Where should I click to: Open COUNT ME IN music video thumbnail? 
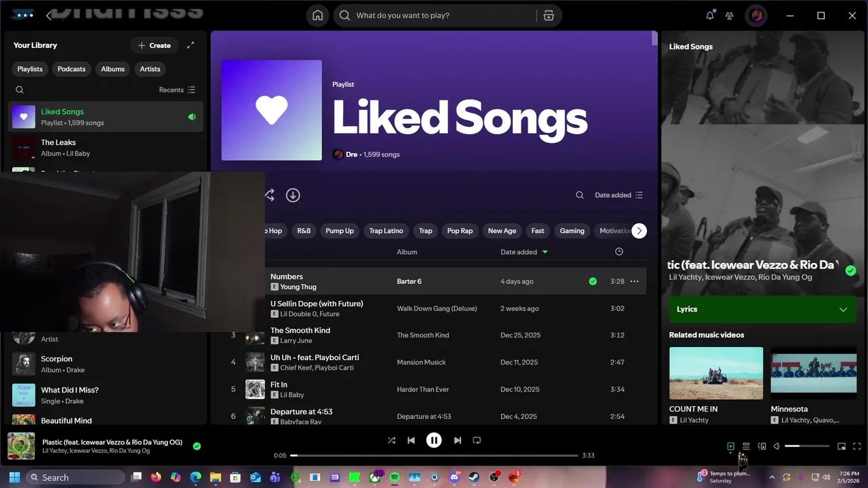click(x=716, y=373)
